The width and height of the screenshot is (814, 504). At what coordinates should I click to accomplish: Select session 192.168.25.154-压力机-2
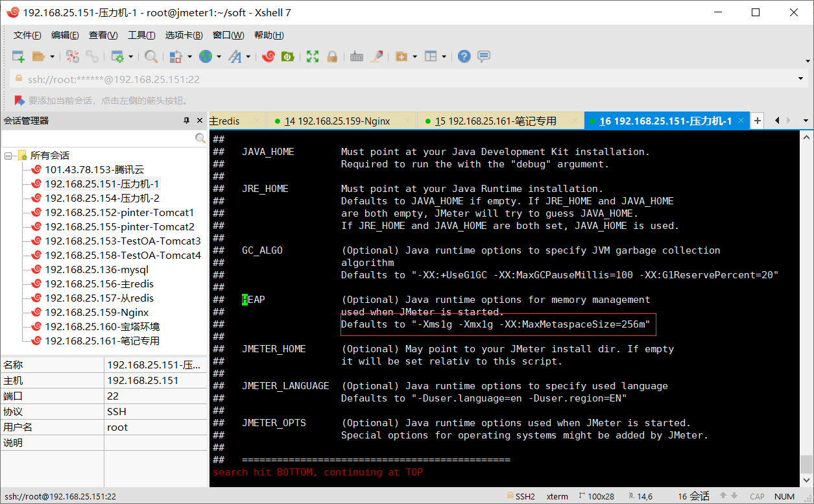pyautogui.click(x=102, y=198)
